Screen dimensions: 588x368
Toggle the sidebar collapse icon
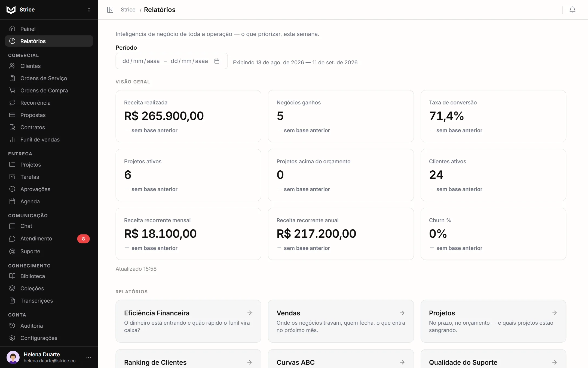110,10
